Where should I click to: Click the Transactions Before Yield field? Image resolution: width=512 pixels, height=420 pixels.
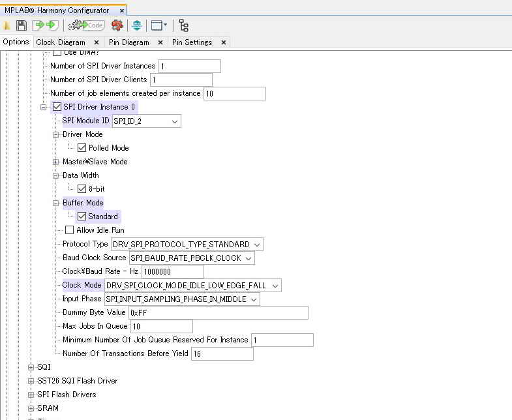[222, 354]
